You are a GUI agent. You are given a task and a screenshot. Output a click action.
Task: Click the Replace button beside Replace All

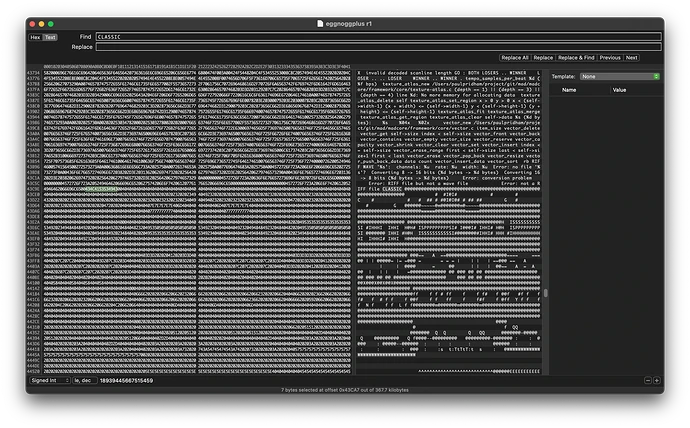pos(543,58)
